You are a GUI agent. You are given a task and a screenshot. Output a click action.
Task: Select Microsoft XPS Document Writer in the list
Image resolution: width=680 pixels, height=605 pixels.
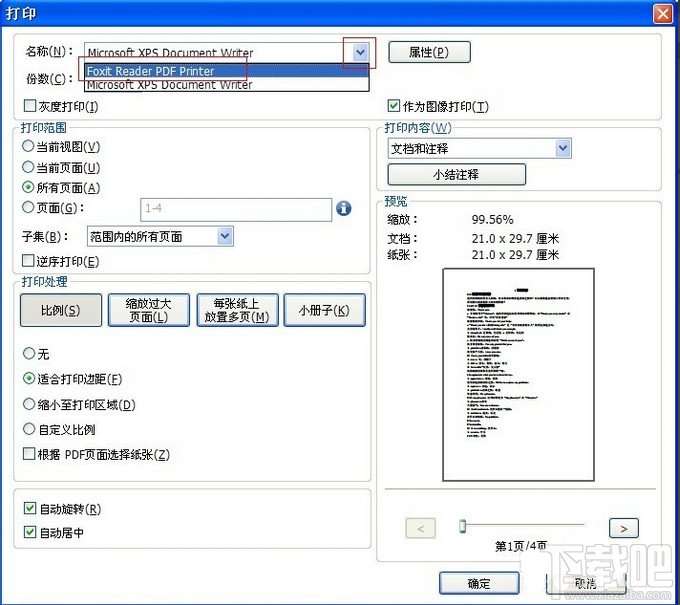pyautogui.click(x=227, y=85)
